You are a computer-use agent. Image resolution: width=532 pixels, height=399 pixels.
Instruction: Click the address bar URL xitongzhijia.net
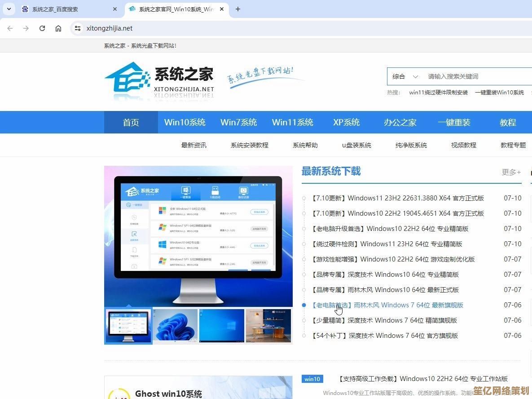tap(109, 28)
